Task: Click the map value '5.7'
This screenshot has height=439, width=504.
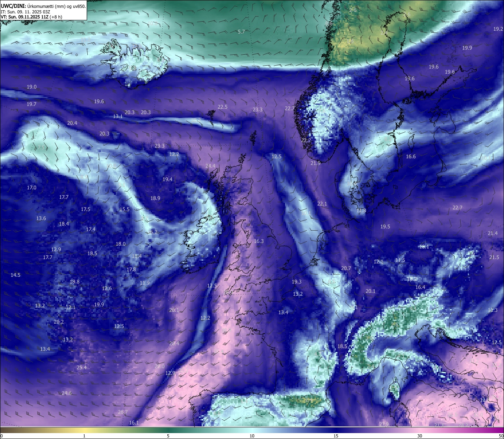Action: [241, 31]
